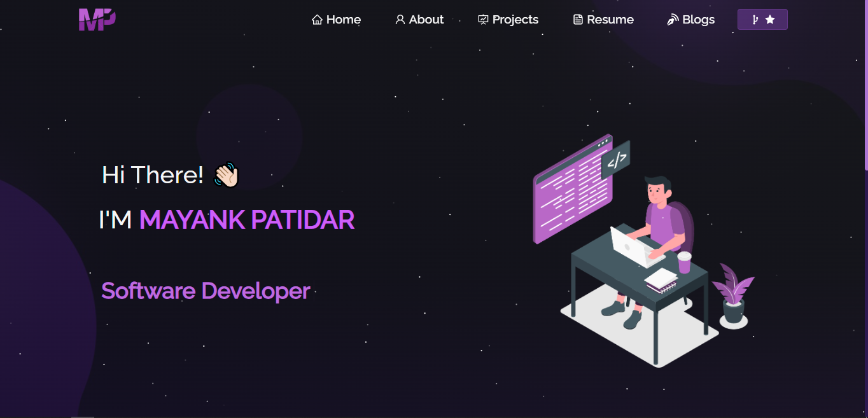The height and width of the screenshot is (418, 868).
Task: Click the fork icon in the purple button
Action: point(755,20)
